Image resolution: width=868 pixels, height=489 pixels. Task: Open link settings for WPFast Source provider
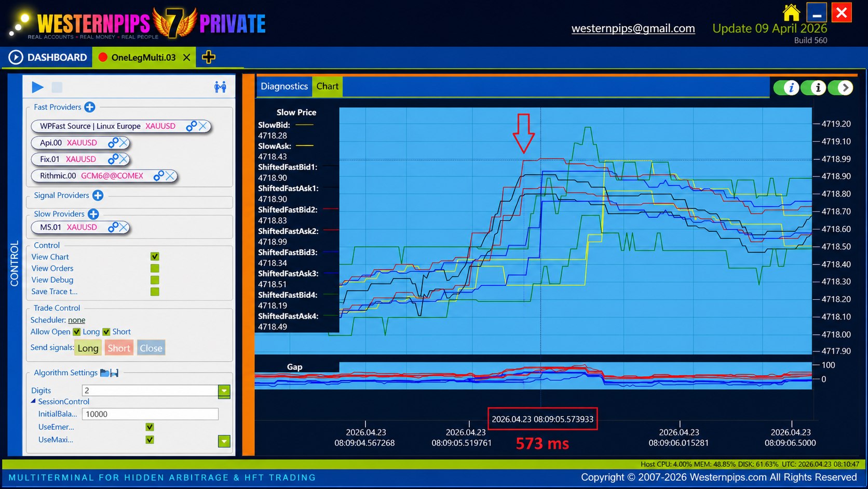coord(191,126)
